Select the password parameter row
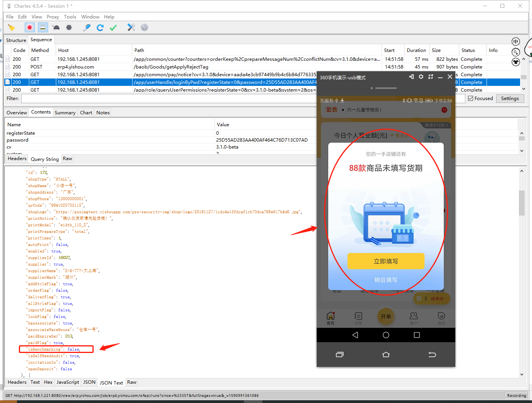 [x=261, y=140]
